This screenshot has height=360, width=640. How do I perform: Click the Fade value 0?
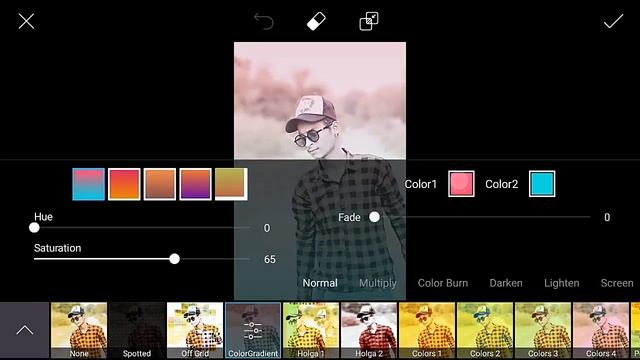tap(607, 217)
